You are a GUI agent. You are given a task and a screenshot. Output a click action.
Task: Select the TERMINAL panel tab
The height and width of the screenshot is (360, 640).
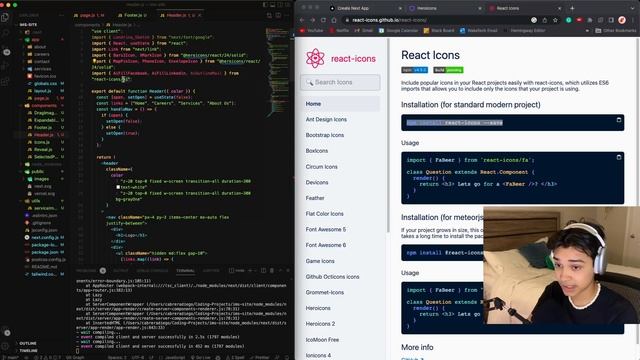(x=185, y=271)
